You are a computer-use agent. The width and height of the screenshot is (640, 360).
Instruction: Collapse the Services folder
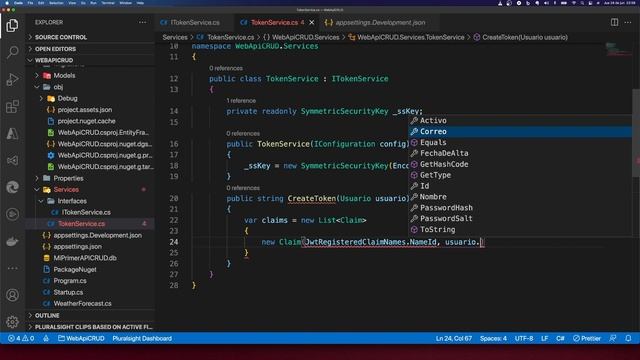pyautogui.click(x=90, y=190)
